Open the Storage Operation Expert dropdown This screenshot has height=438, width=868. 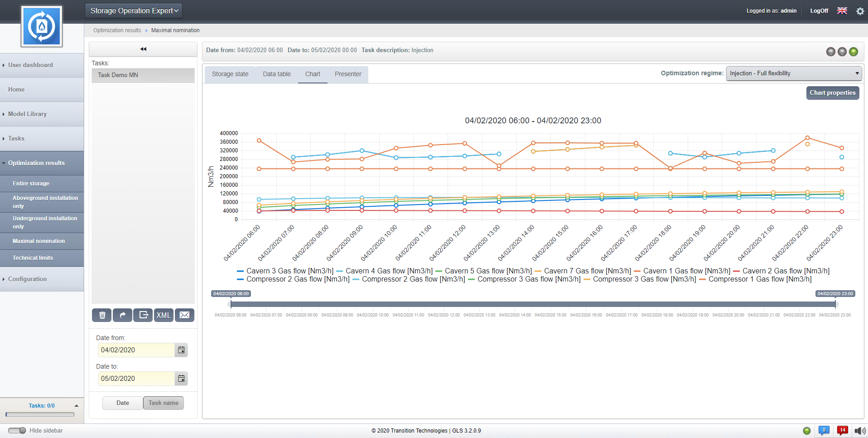point(134,11)
